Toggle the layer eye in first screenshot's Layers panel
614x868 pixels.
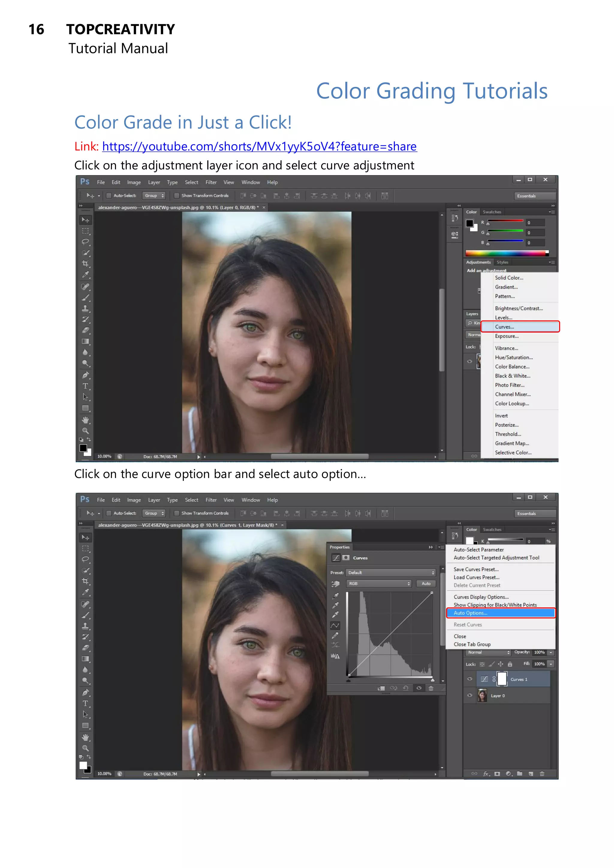469,361
